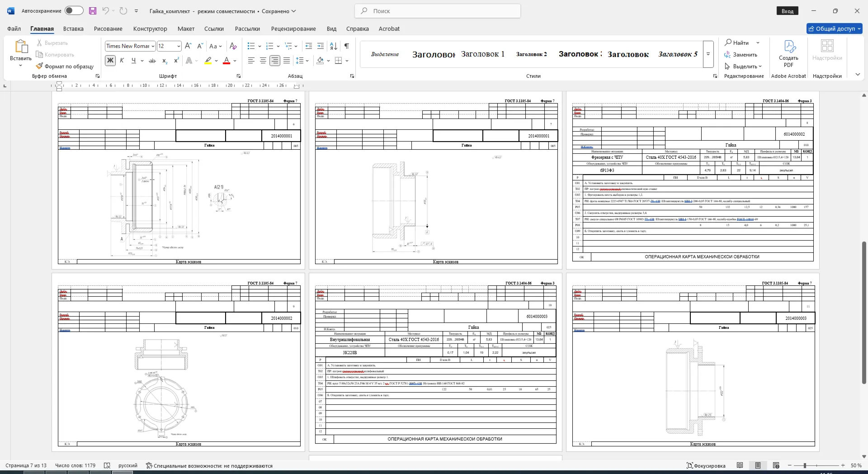Save the document with diskette icon
Viewport: 868px width, 474px height.
pyautogui.click(x=92, y=11)
